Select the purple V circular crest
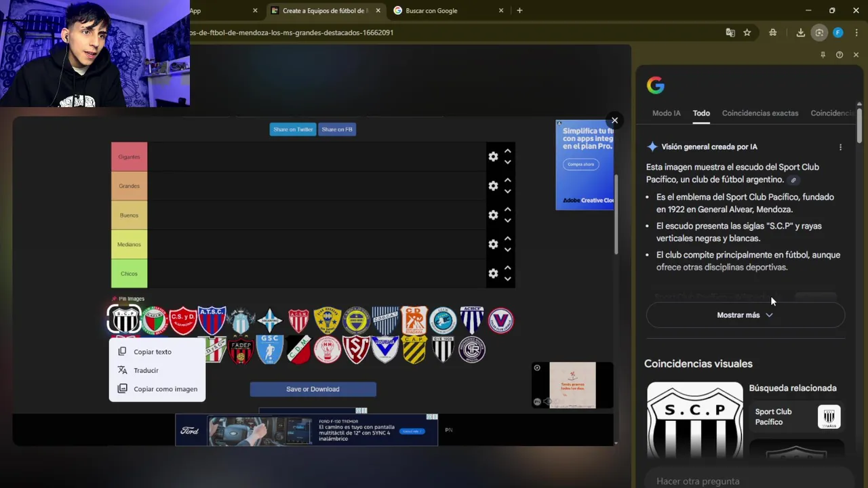The width and height of the screenshot is (868, 488). (x=500, y=321)
